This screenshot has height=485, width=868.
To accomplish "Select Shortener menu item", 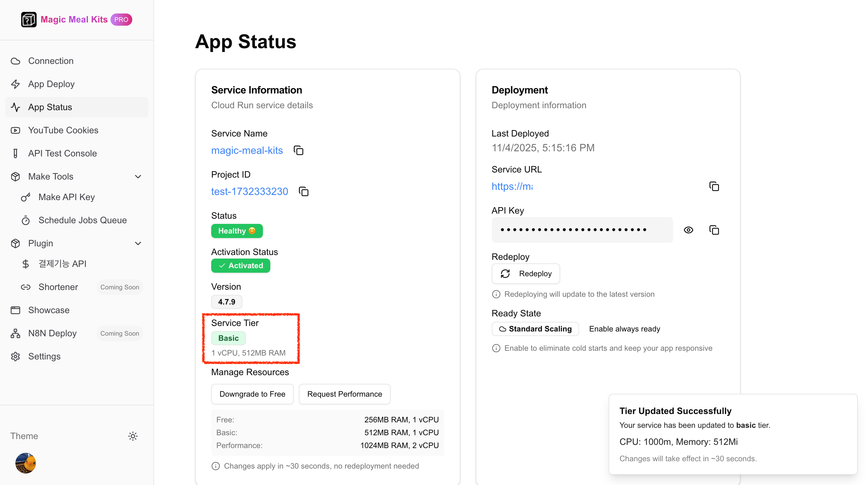I will (x=82, y=287).
